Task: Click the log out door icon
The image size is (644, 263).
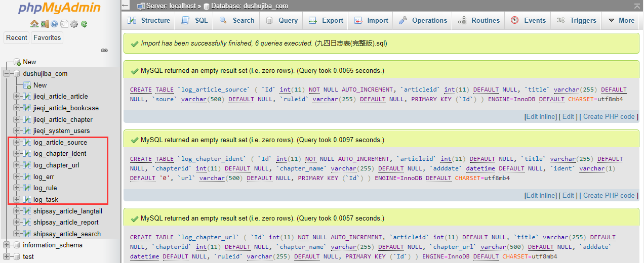Action: [45, 24]
